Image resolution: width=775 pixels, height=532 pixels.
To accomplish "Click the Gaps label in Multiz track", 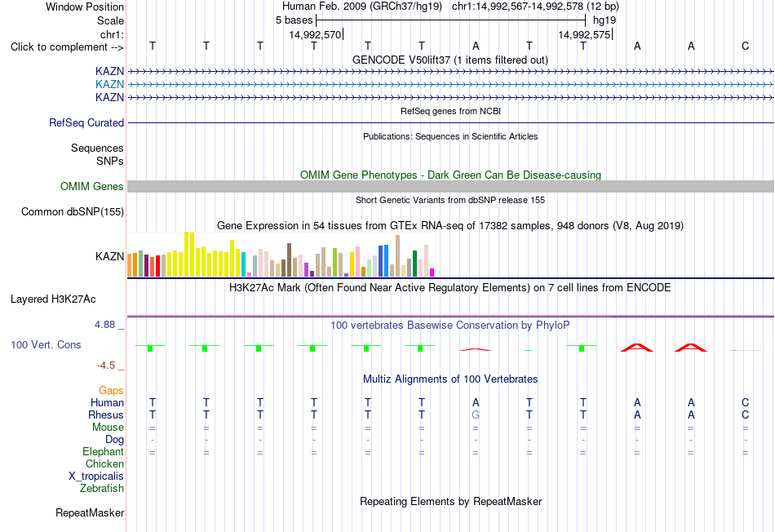I will click(111, 391).
